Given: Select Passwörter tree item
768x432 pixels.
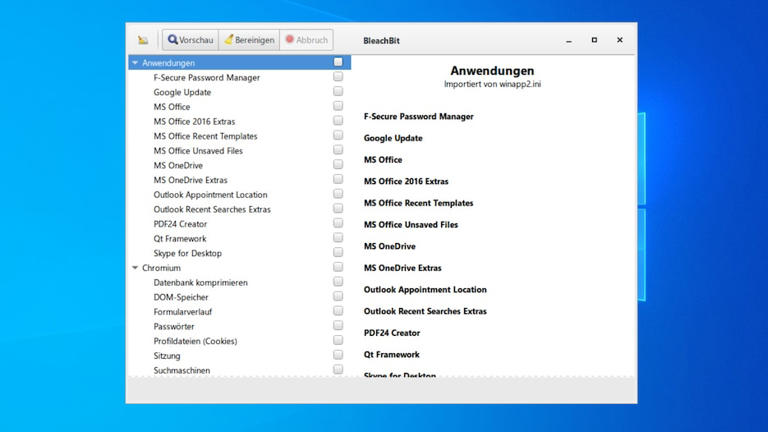Looking at the screenshot, I should [174, 327].
